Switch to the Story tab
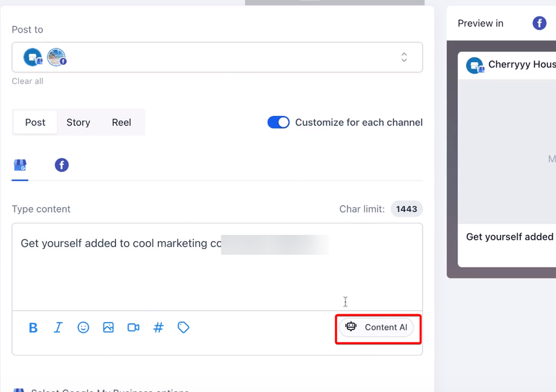This screenshot has height=392, width=556. tap(78, 122)
